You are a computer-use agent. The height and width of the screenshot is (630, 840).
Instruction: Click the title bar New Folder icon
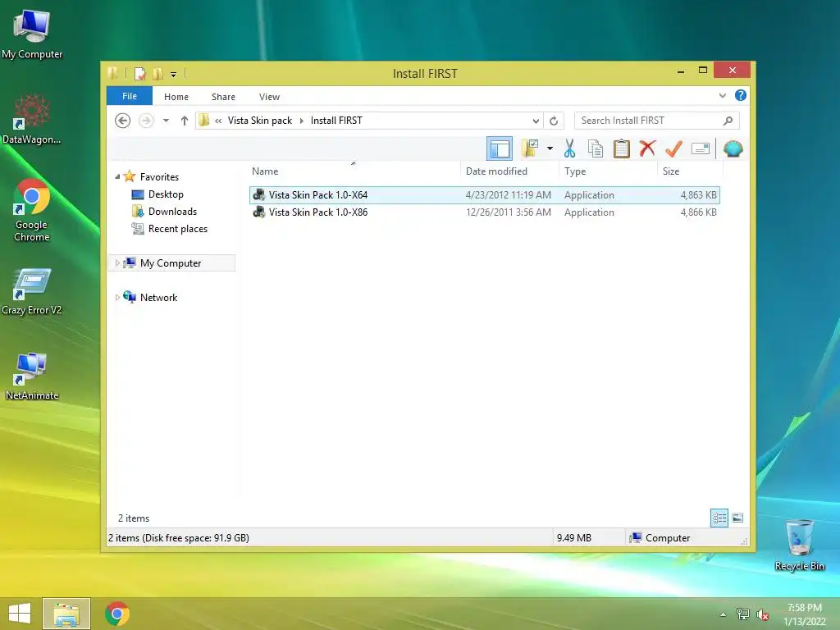coord(157,73)
